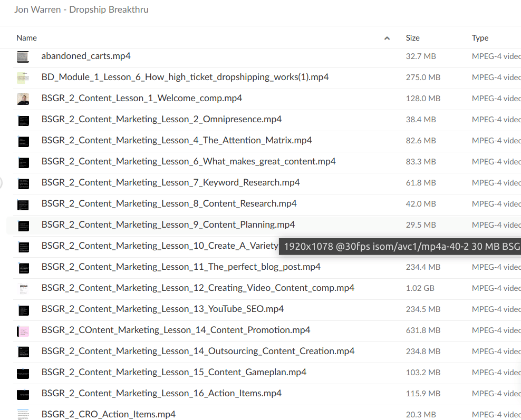Sort files by the Name column header
The image size is (521, 420).
tap(27, 38)
